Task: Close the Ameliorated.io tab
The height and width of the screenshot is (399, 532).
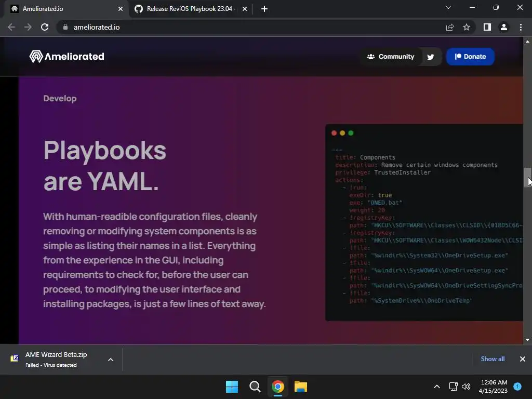Action: pyautogui.click(x=121, y=9)
